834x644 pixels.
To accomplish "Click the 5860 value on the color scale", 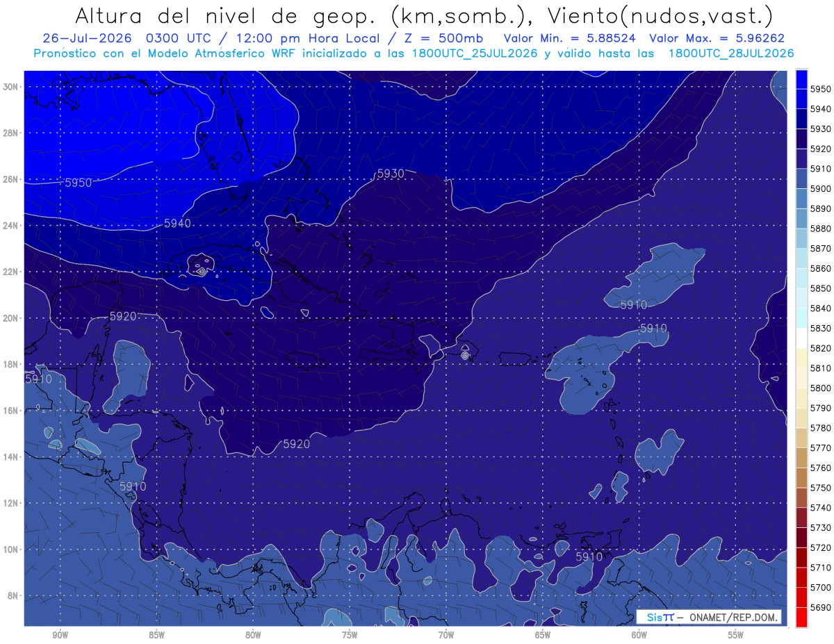I will tap(821, 268).
